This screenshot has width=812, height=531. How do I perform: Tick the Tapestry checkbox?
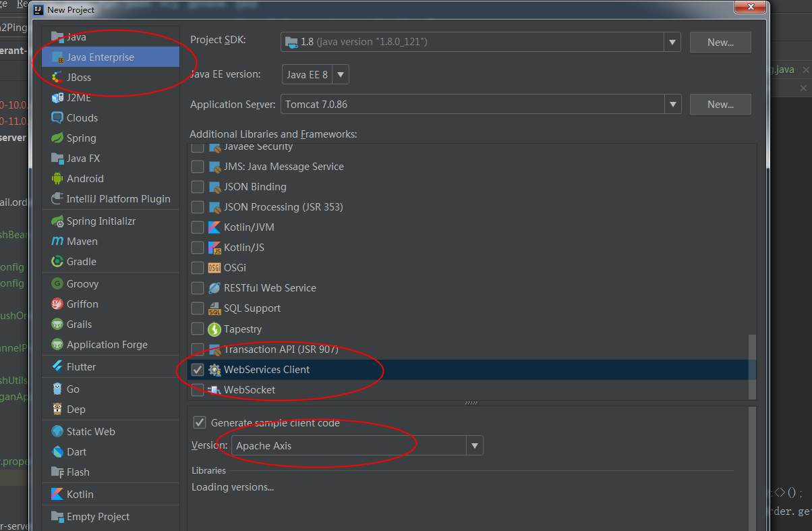pos(198,329)
